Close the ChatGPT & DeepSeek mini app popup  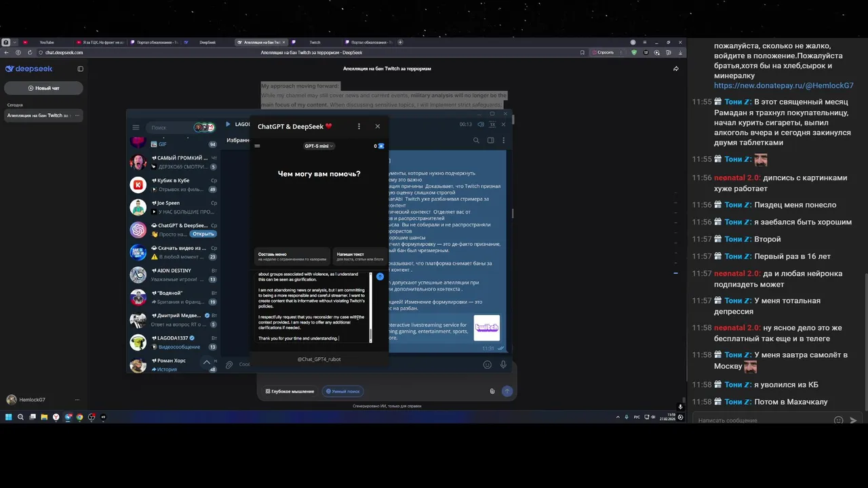tap(378, 126)
